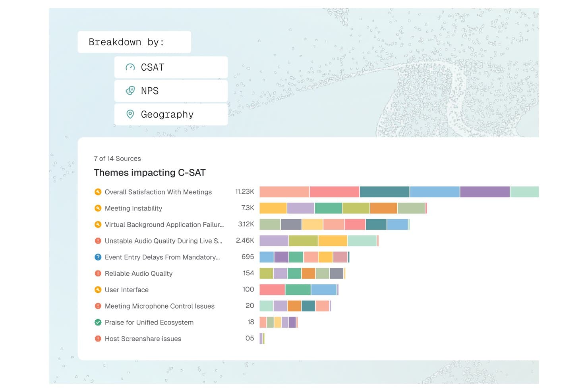588x392 pixels.
Task: Open the Breakdown by selector
Action: [134, 42]
